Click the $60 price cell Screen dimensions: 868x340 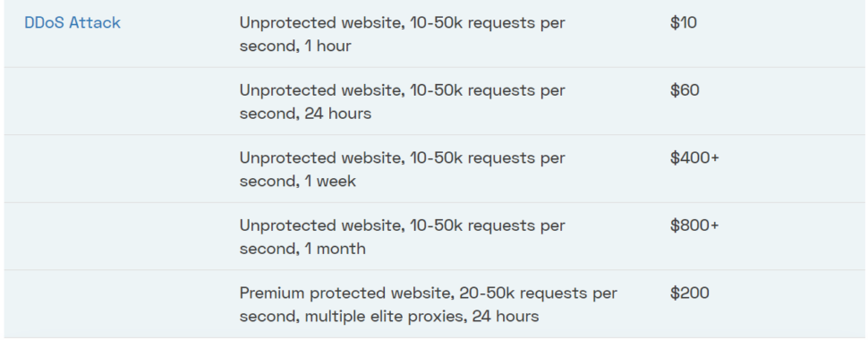pos(685,90)
